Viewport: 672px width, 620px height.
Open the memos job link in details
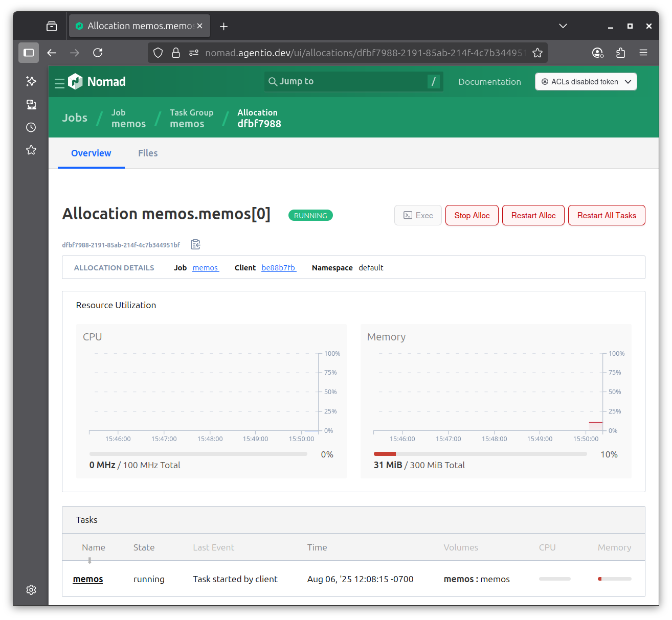tap(206, 268)
